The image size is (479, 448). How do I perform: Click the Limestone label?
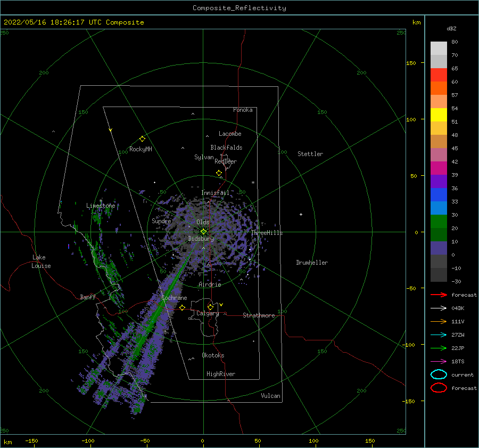click(101, 206)
